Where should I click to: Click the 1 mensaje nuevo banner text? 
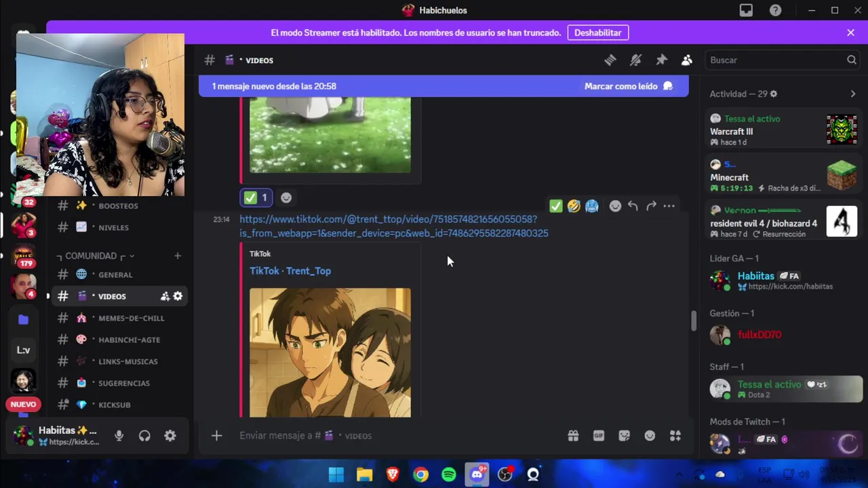click(x=274, y=86)
